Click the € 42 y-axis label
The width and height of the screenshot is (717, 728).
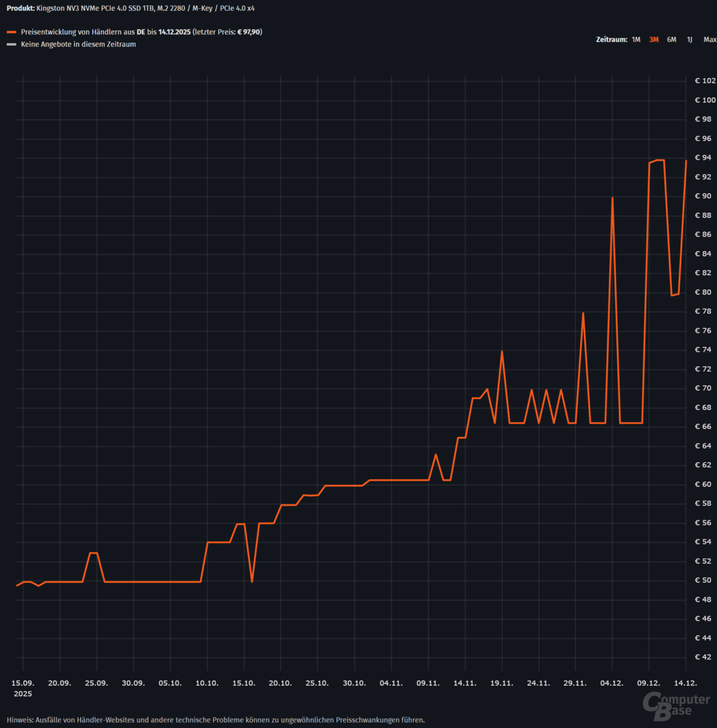[705, 657]
